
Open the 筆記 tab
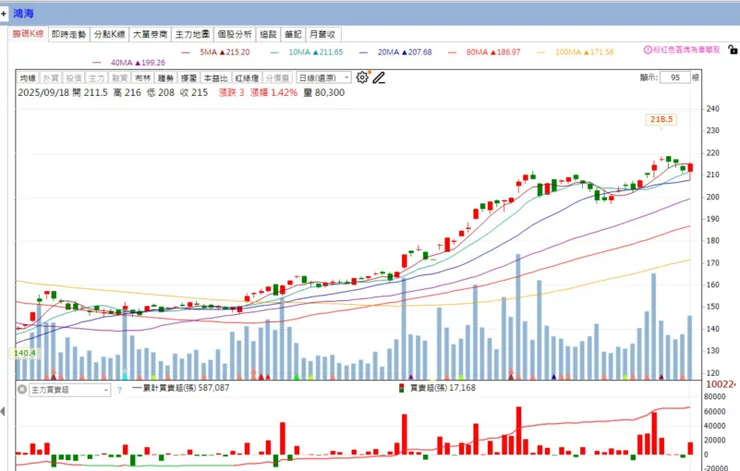293,34
